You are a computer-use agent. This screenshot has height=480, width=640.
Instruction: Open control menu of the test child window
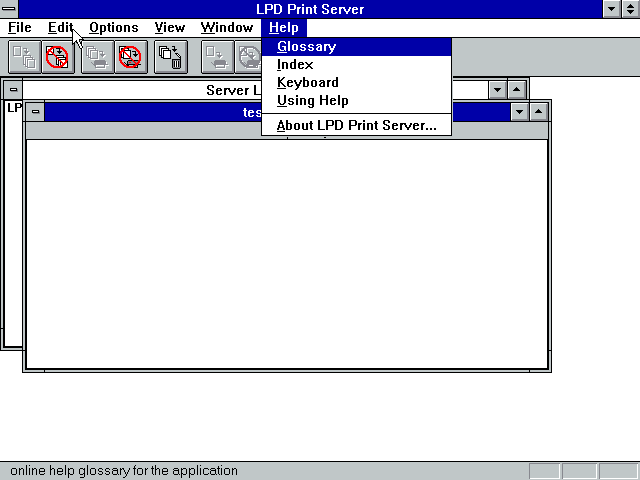(x=36, y=112)
